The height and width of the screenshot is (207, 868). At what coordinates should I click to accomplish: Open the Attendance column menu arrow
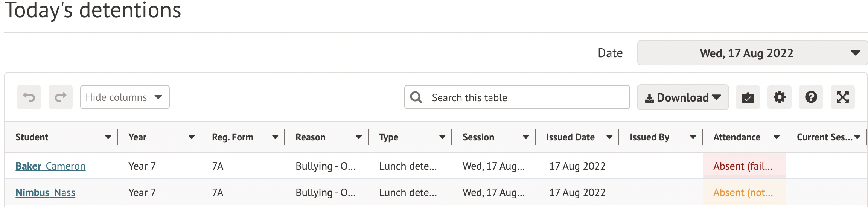(777, 137)
